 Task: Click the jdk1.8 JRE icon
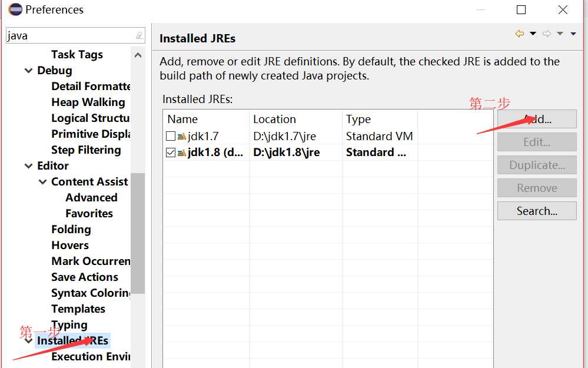click(x=182, y=152)
